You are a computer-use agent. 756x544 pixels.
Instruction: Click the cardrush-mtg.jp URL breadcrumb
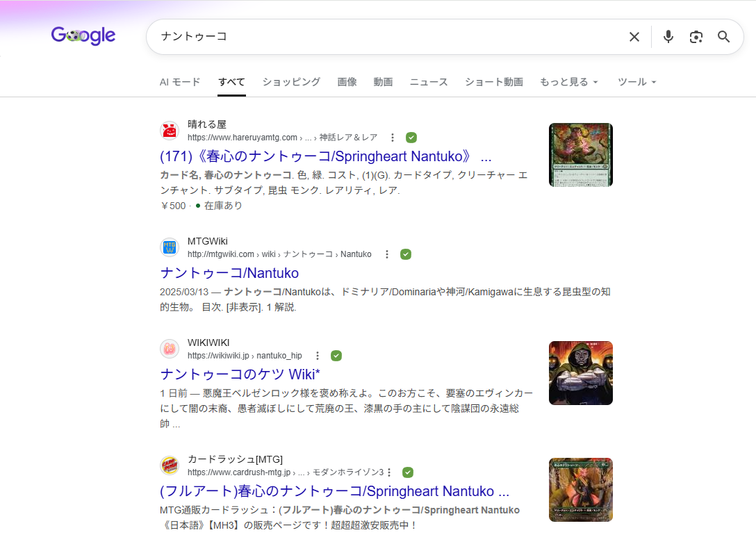pos(286,472)
